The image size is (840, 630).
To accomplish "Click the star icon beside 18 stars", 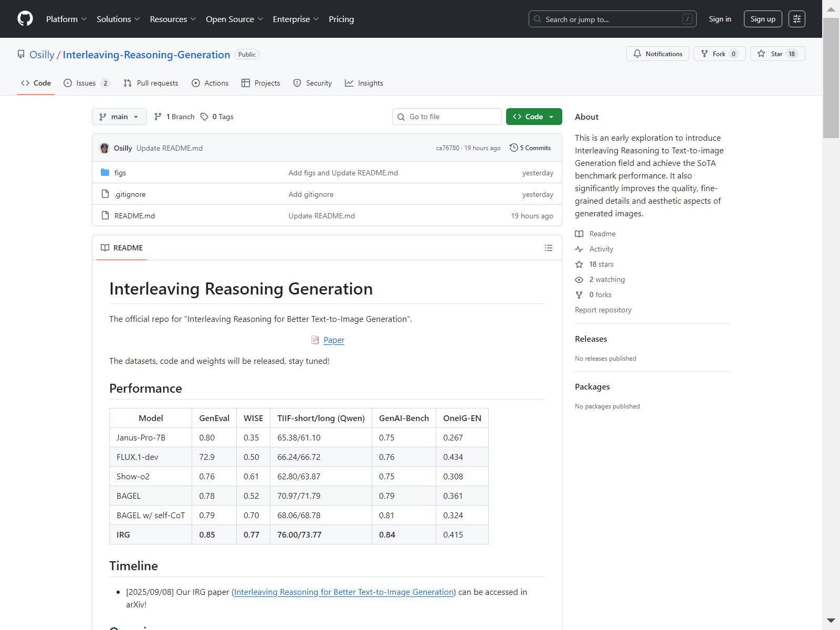I will click(x=579, y=265).
